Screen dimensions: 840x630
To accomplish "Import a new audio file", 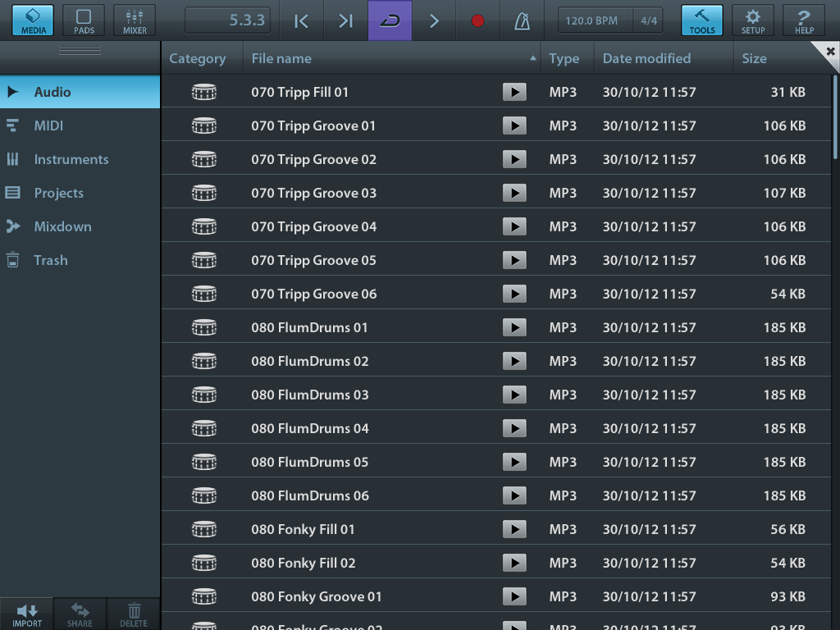I will coord(26,614).
